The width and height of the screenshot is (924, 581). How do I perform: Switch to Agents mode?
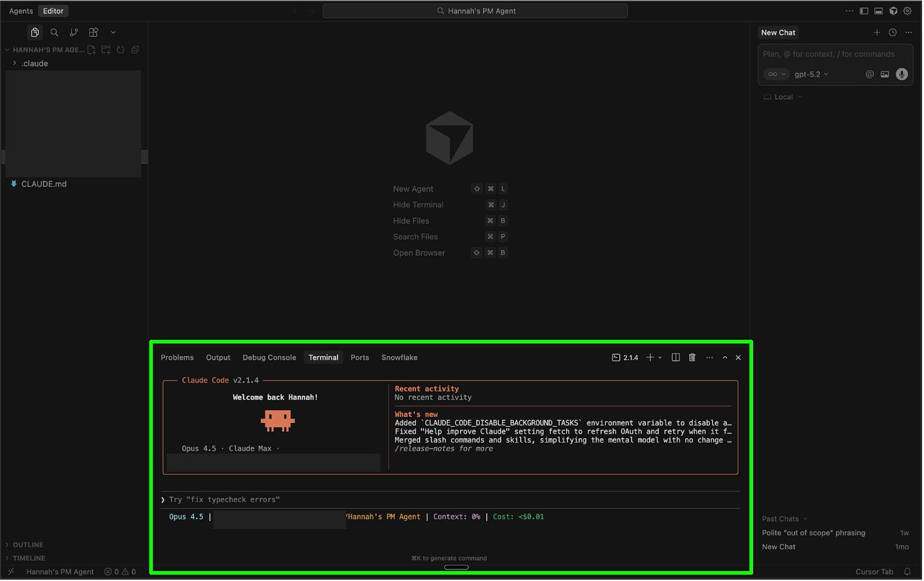(21, 11)
